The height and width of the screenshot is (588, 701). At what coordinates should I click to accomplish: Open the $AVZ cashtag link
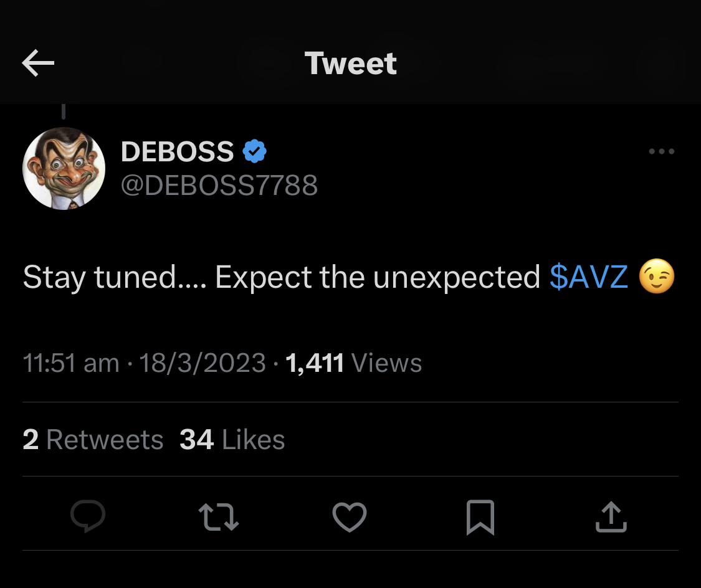click(589, 277)
